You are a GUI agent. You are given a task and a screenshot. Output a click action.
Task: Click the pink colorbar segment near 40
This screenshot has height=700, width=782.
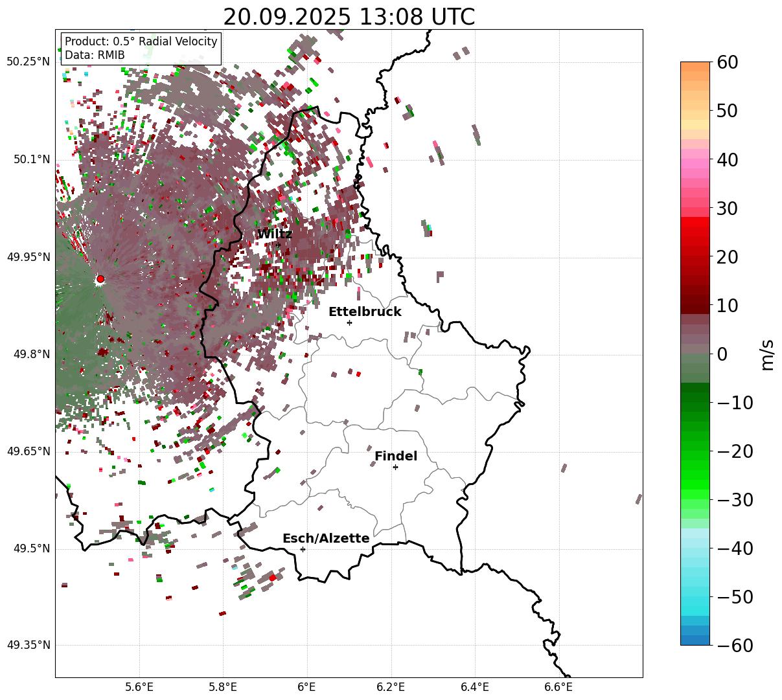[695, 164]
